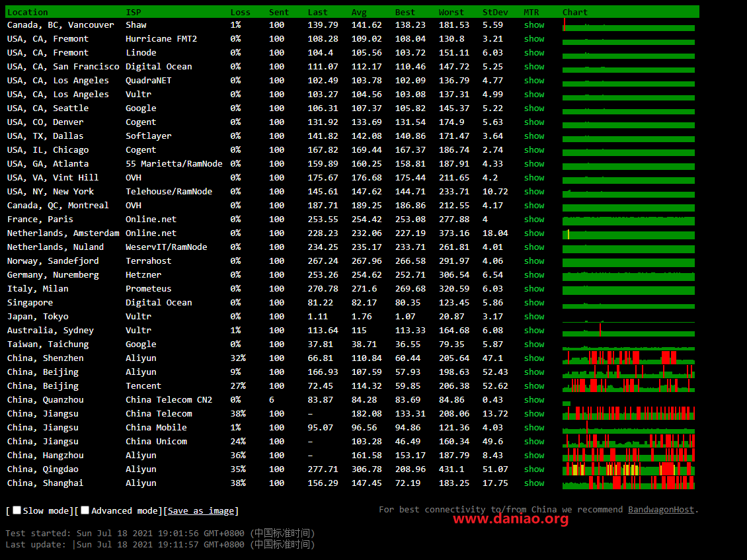Show MTR for Chicago Cogent row

pyautogui.click(x=534, y=149)
